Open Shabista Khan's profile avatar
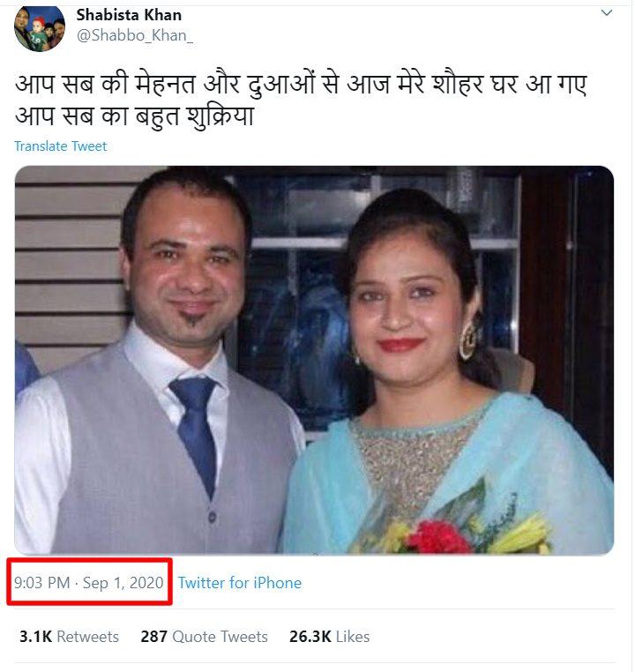 (x=39, y=26)
